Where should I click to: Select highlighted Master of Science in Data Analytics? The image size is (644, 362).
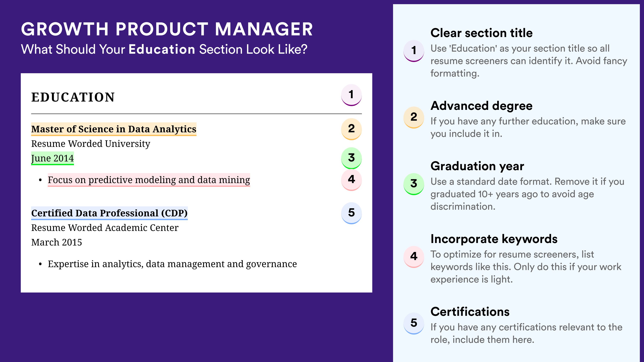114,129
